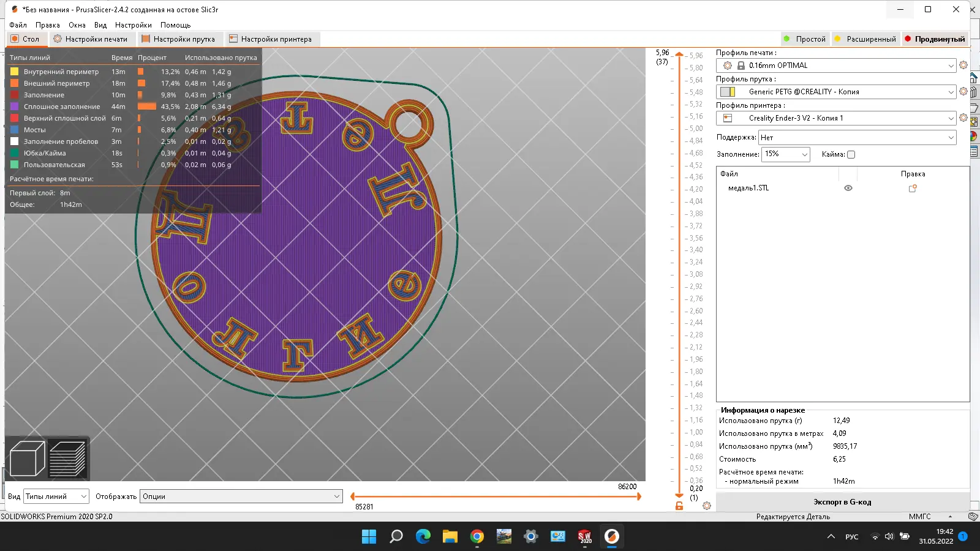
Task: Select Расширенный mode
Action: click(x=865, y=39)
